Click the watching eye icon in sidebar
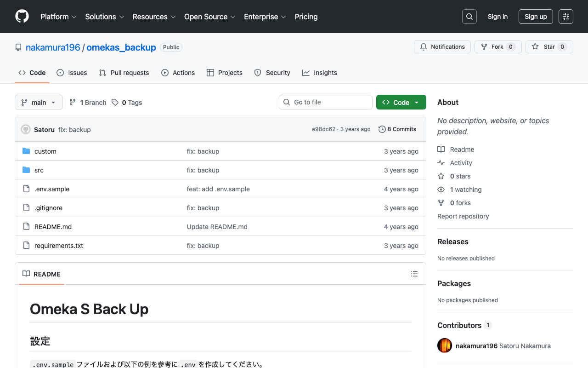The height and width of the screenshot is (368, 588). click(x=441, y=190)
